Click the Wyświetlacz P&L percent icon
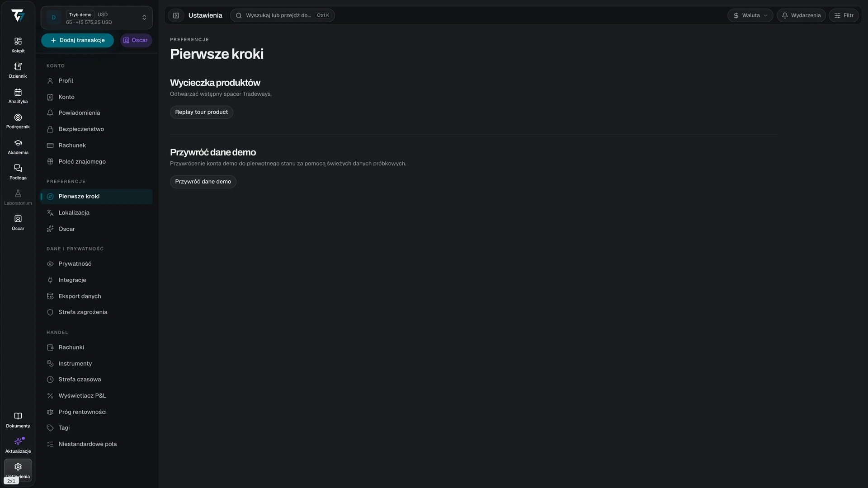The width and height of the screenshot is (868, 488). coord(50,396)
